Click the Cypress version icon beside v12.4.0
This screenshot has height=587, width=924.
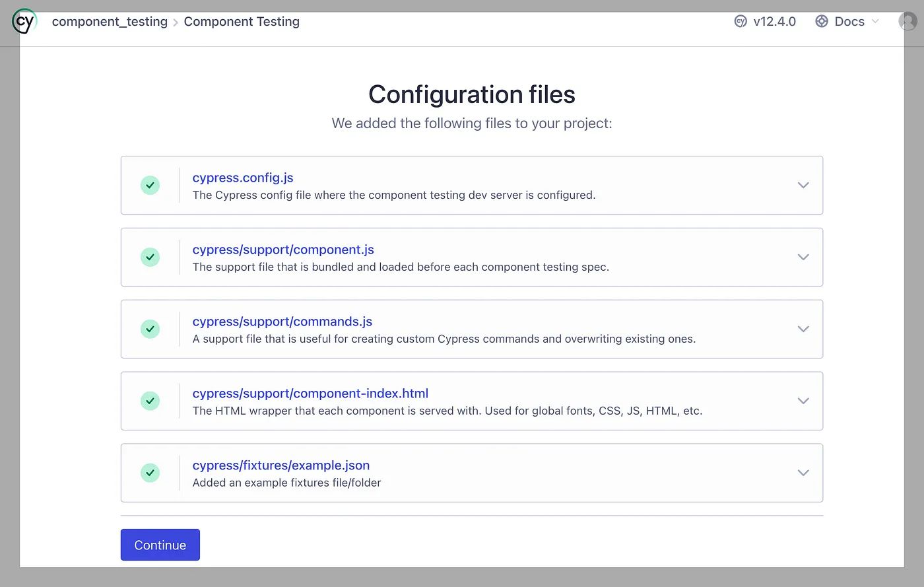741,21
